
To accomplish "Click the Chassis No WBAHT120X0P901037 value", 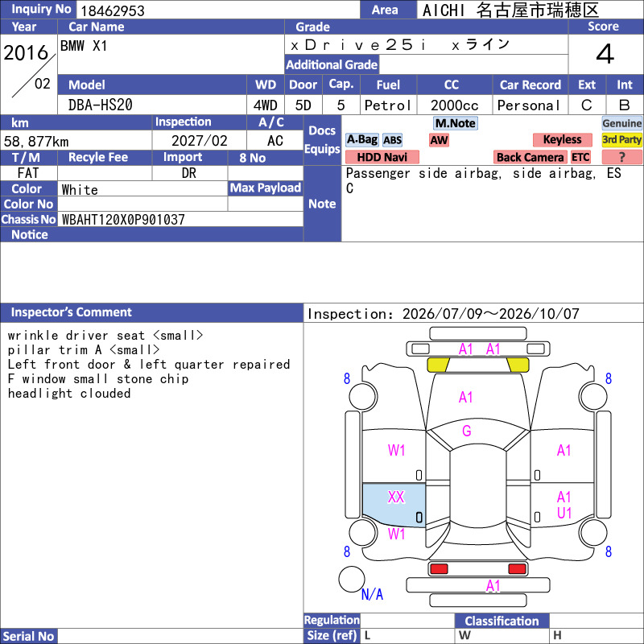I will [x=123, y=220].
